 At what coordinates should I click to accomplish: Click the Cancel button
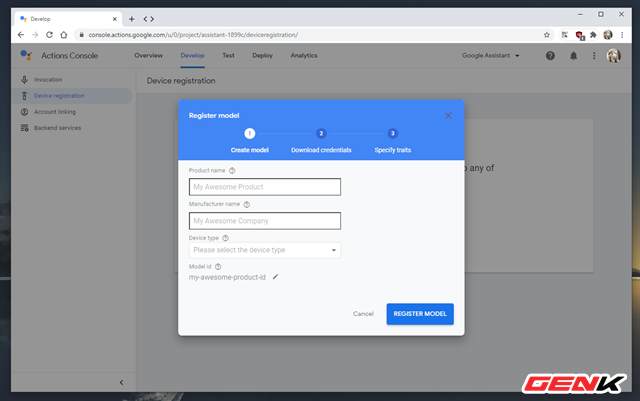coord(363,314)
